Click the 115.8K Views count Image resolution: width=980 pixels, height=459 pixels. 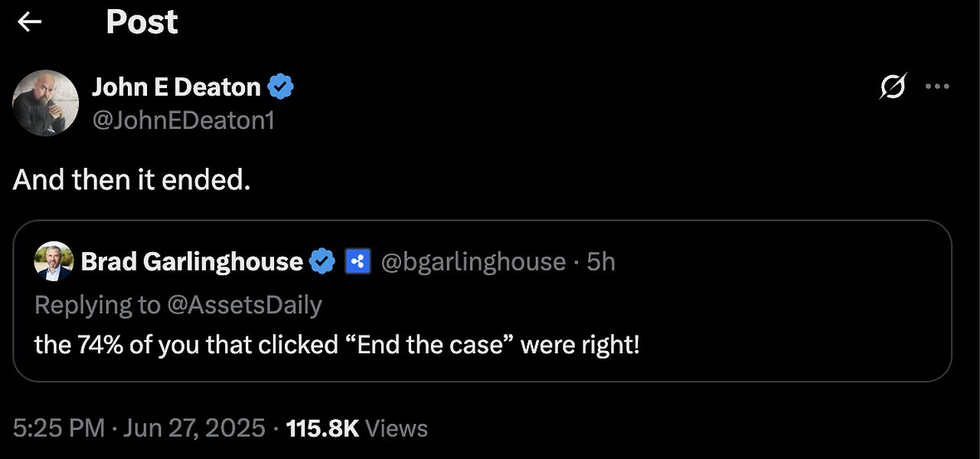(356, 428)
